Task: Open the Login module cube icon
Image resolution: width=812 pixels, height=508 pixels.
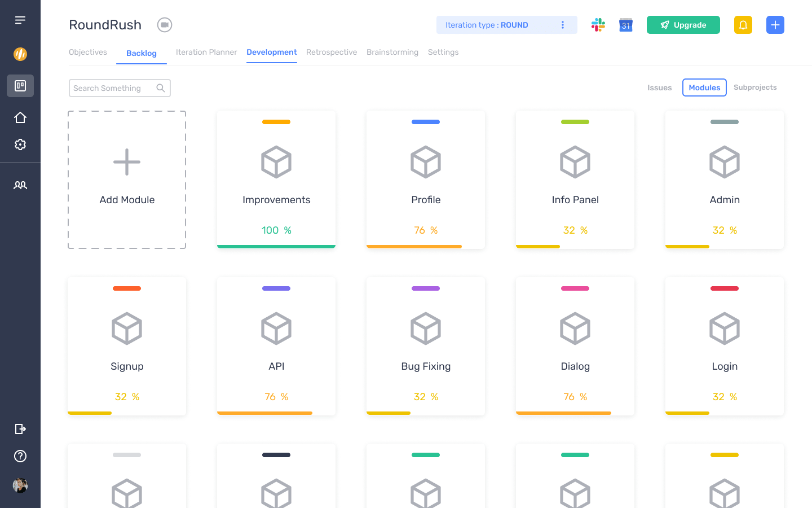Action: [725, 329]
